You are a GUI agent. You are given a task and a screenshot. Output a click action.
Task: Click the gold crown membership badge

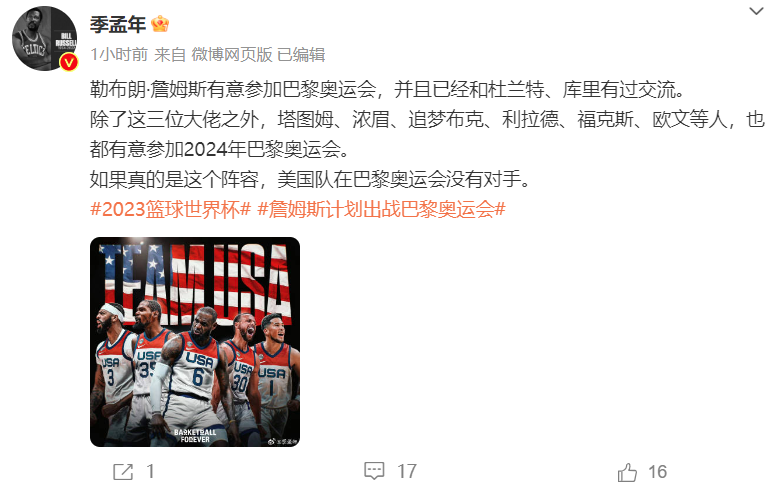[160, 24]
